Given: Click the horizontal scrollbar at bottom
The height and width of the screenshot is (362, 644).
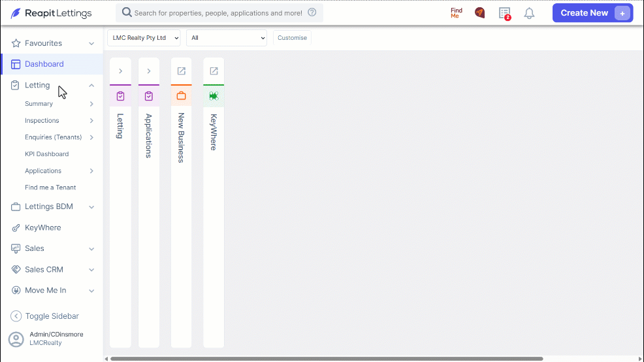Looking at the screenshot, I should coord(327,359).
